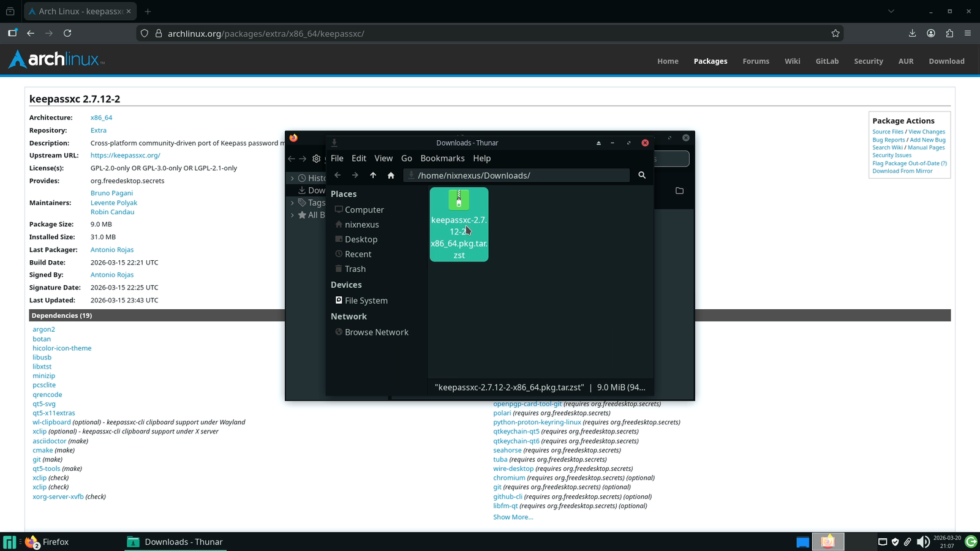Click the shade (roll-up) button on Thunar titlebar

(598, 143)
